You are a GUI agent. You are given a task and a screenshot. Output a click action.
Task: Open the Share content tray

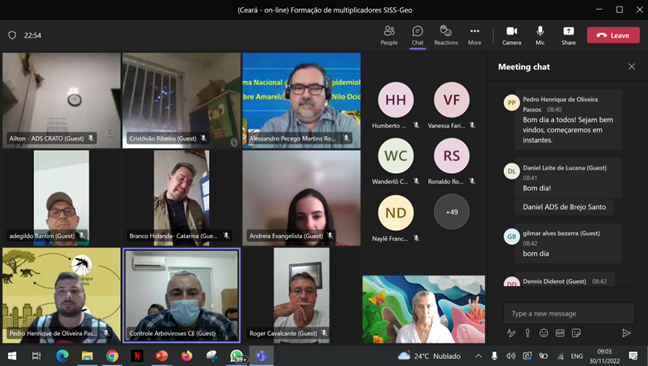[x=568, y=35]
